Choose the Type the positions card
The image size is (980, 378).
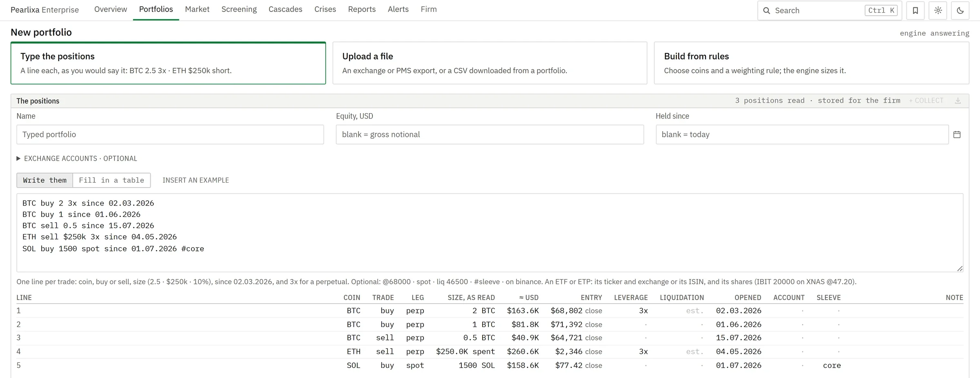pyautogui.click(x=168, y=63)
